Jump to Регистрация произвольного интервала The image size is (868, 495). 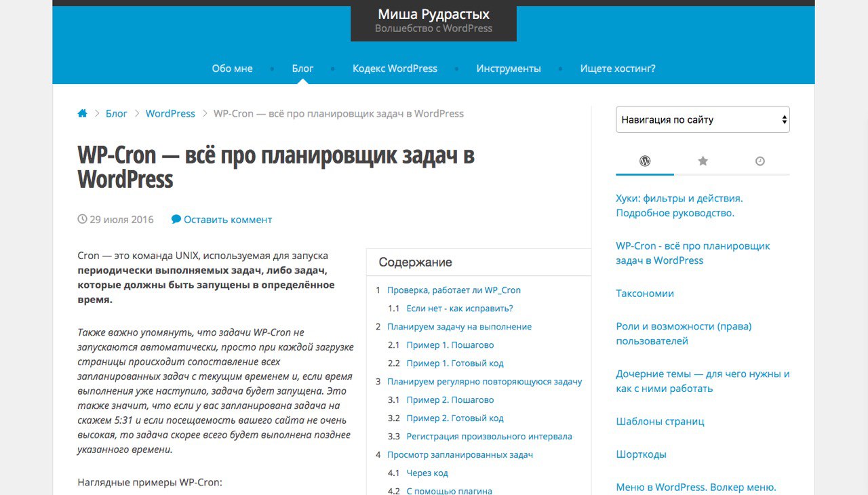coord(489,436)
